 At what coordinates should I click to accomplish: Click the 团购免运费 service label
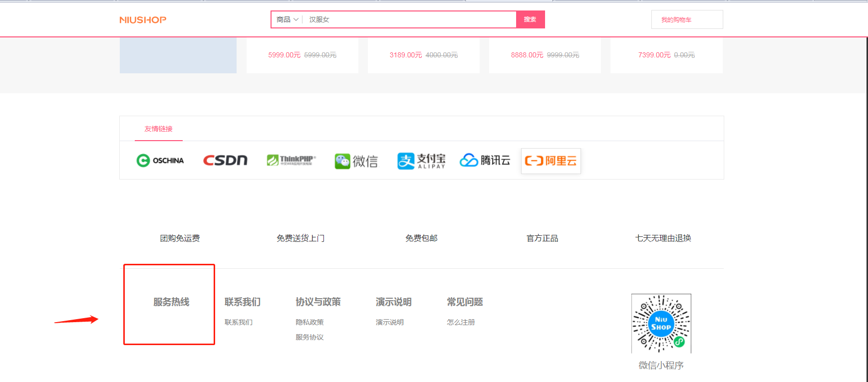pos(180,238)
